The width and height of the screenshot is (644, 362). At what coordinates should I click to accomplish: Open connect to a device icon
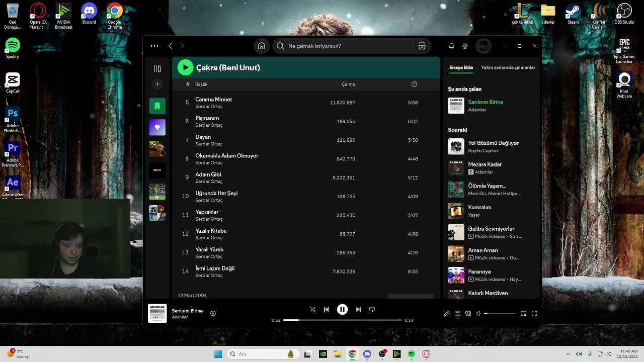[468, 313]
